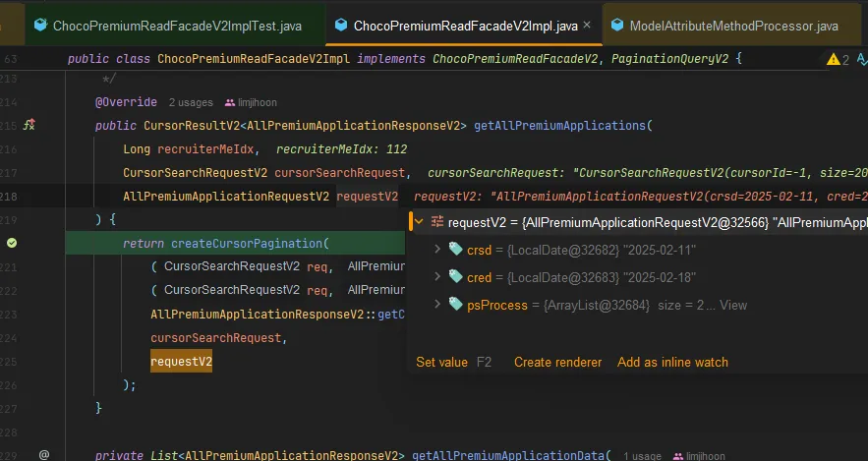Select the ChocoPremiumReadFacadeV2Impl.java tab
The width and height of the screenshot is (868, 461).
464,26
